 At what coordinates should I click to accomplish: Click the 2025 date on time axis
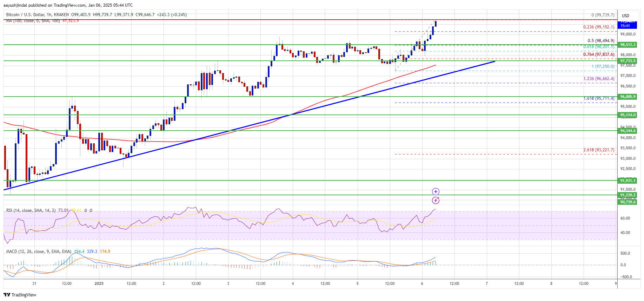click(x=99, y=283)
